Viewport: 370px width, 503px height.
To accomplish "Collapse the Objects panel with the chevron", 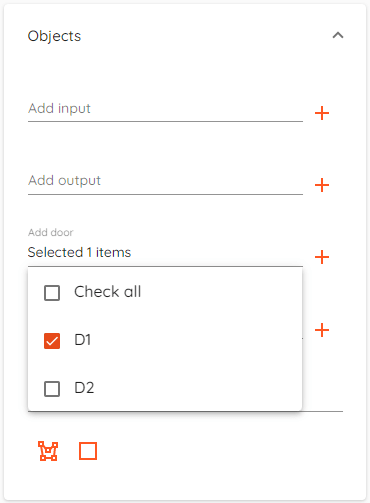I will (338, 35).
